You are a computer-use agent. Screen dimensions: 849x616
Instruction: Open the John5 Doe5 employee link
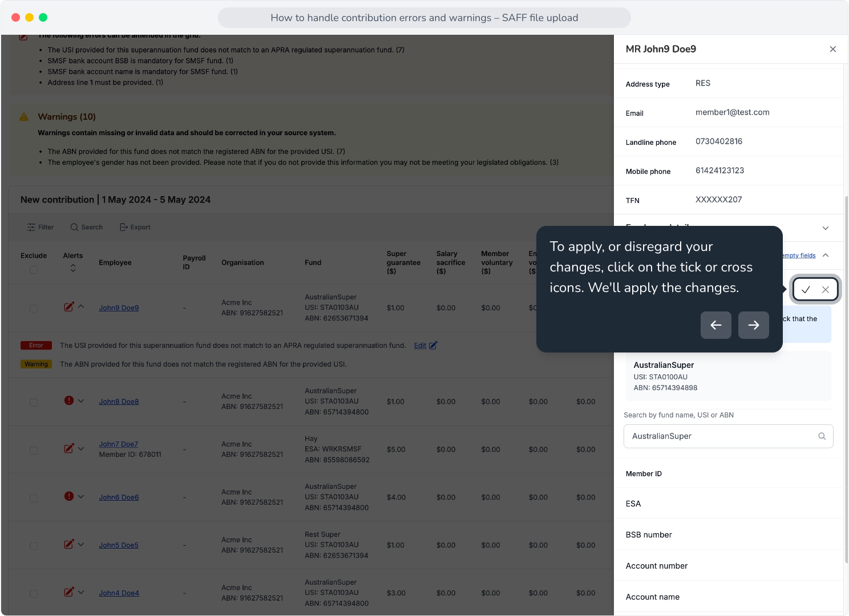(119, 545)
